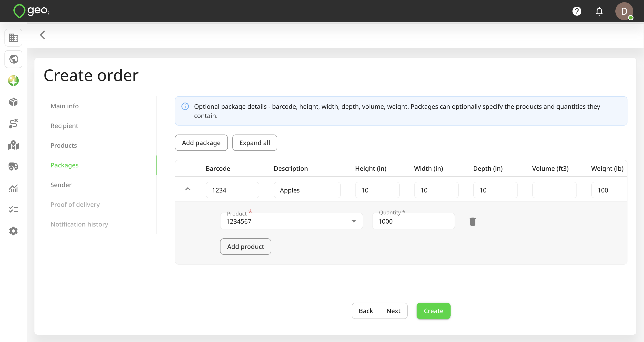Go to the Products step
The width and height of the screenshot is (644, 342).
[64, 146]
